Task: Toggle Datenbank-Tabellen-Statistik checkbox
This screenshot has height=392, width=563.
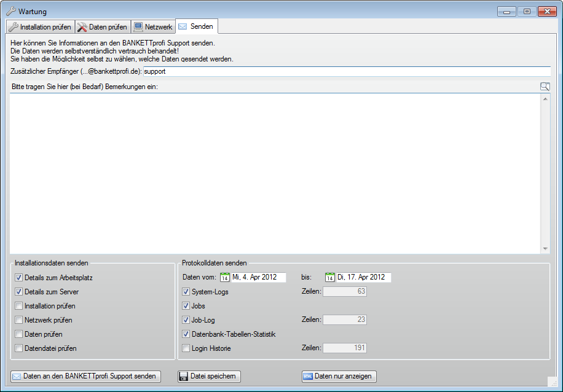Action: 186,334
